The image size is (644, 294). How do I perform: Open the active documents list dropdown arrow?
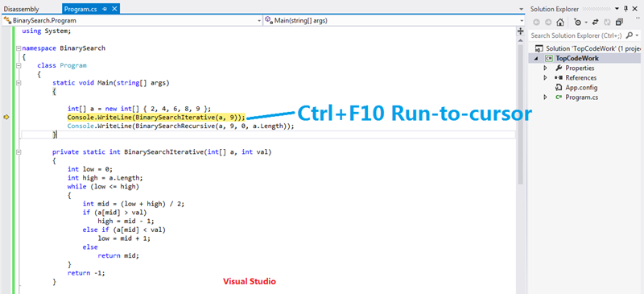tap(522, 9)
